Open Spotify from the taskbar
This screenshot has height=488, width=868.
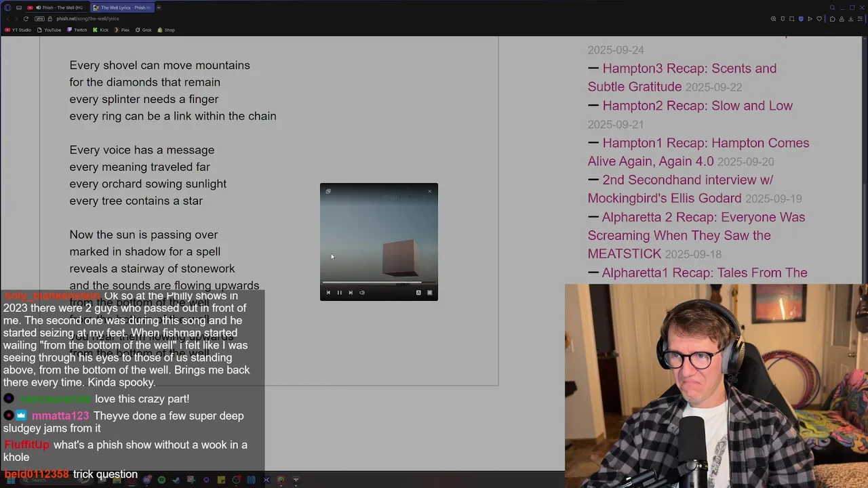coord(161,480)
